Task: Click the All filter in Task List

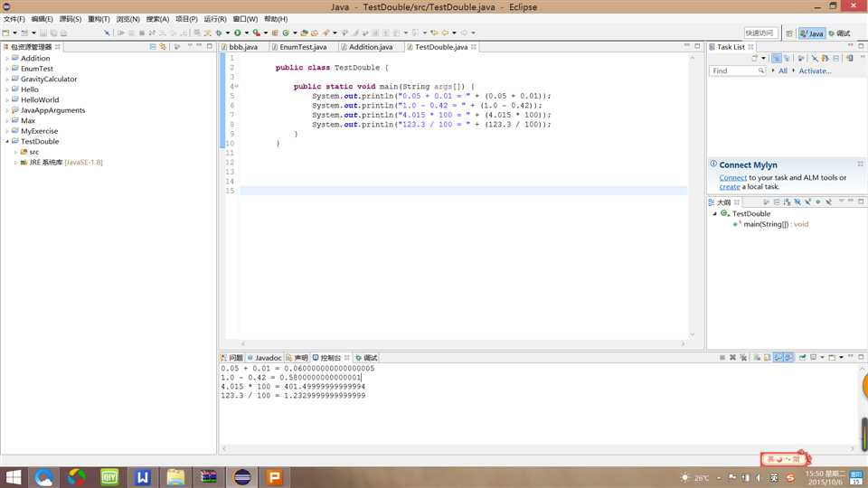Action: pyautogui.click(x=783, y=70)
